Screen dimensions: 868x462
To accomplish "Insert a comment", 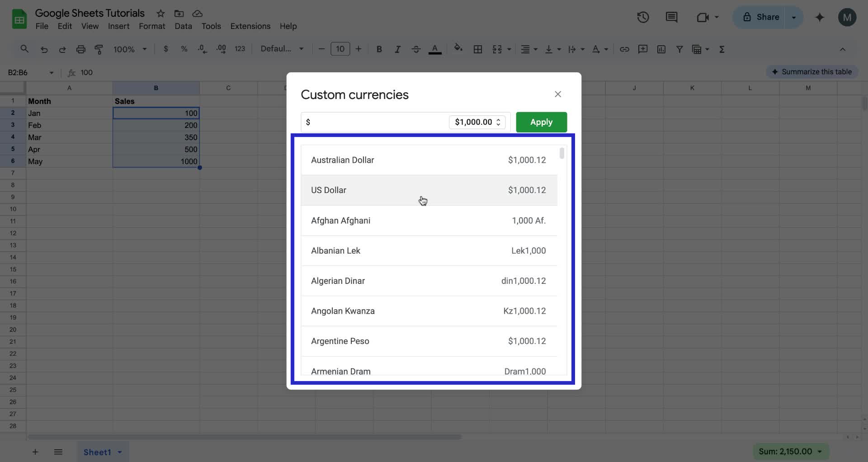I will [643, 49].
